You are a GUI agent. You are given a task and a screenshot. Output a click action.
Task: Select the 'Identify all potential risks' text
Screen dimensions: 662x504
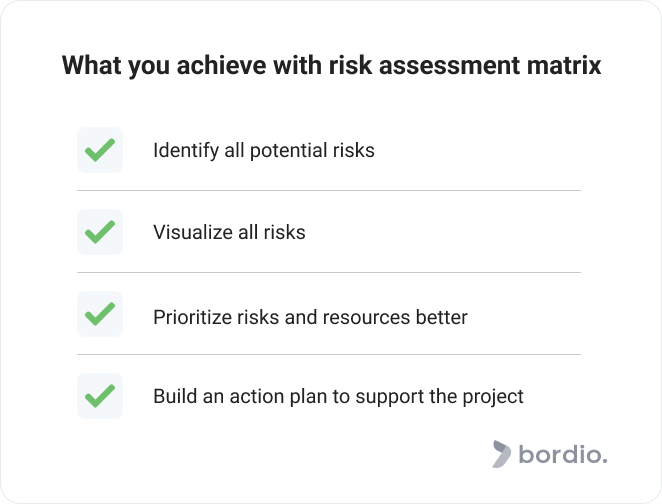pyautogui.click(x=264, y=150)
